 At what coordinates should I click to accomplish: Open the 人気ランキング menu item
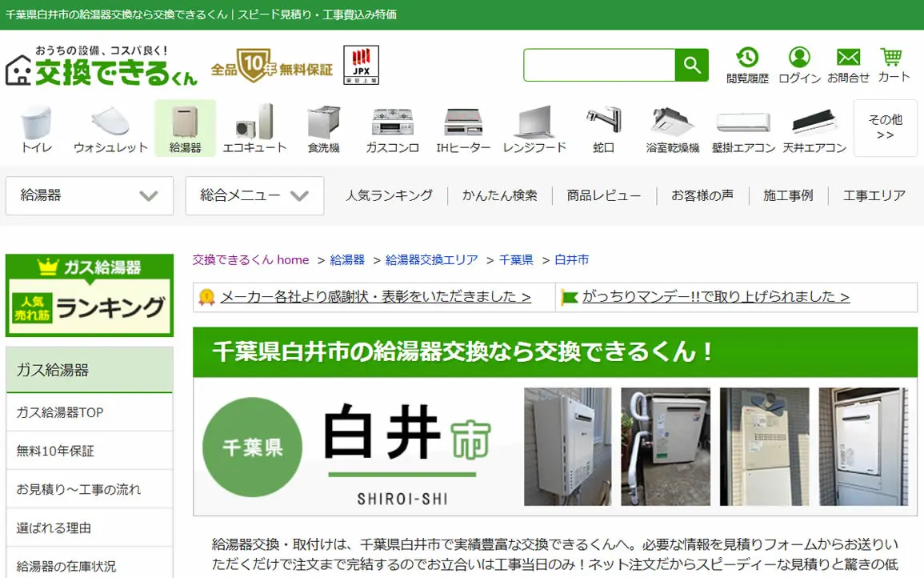[x=389, y=195]
